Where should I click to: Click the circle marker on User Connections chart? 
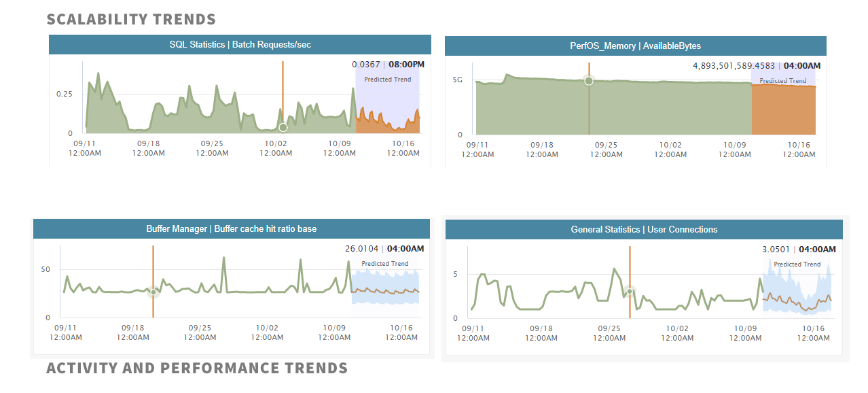click(x=630, y=292)
